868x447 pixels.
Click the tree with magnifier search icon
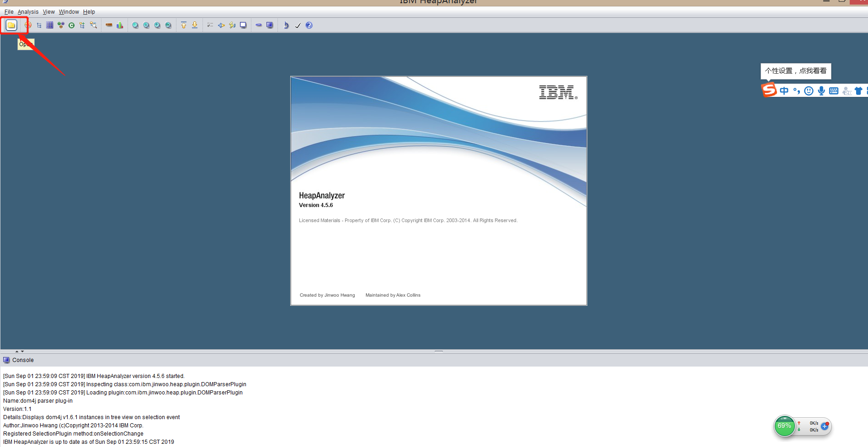(93, 25)
